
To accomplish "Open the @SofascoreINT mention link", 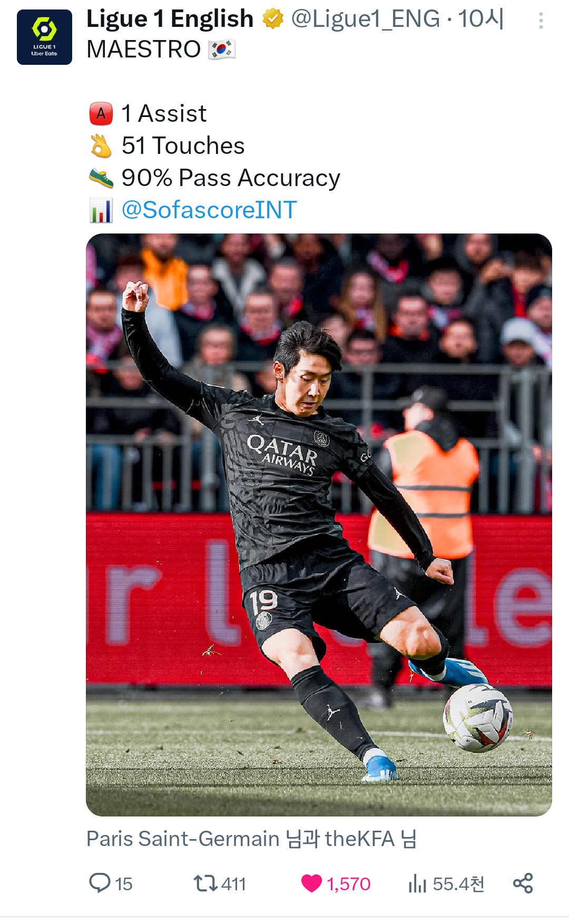I will click(x=209, y=210).
